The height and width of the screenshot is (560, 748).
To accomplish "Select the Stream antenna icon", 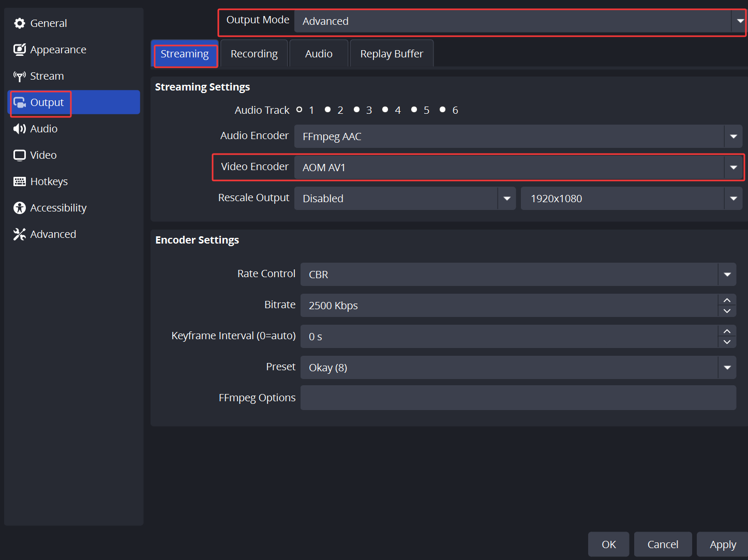I will click(20, 77).
